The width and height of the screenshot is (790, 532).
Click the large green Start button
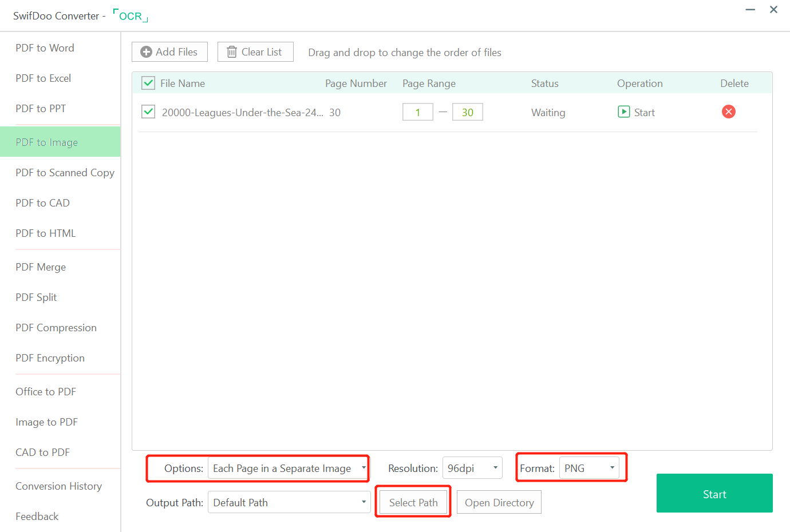click(x=714, y=493)
